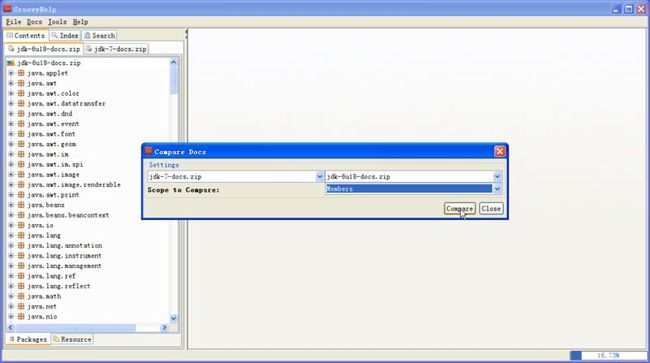The image size is (650, 363).
Task: Switch to the Search tab
Action: pyautogui.click(x=99, y=36)
